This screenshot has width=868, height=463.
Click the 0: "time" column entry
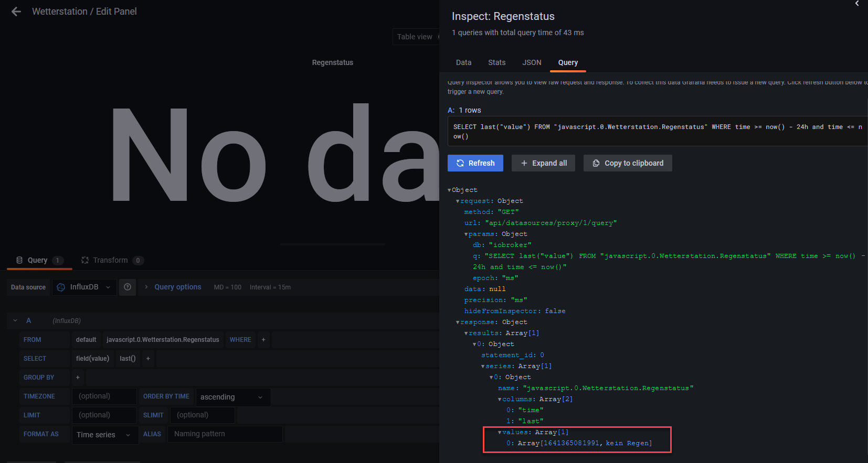pos(525,411)
